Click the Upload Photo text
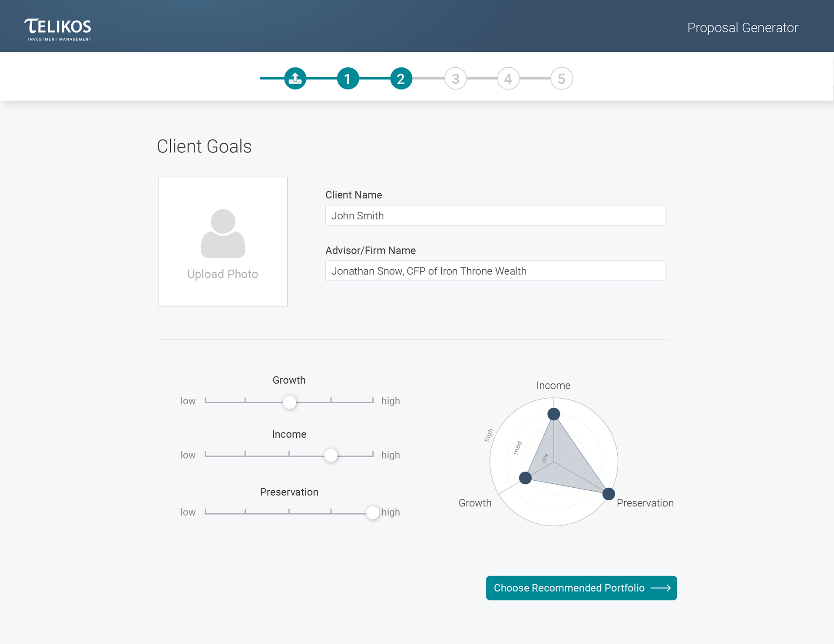834x644 pixels. (222, 274)
